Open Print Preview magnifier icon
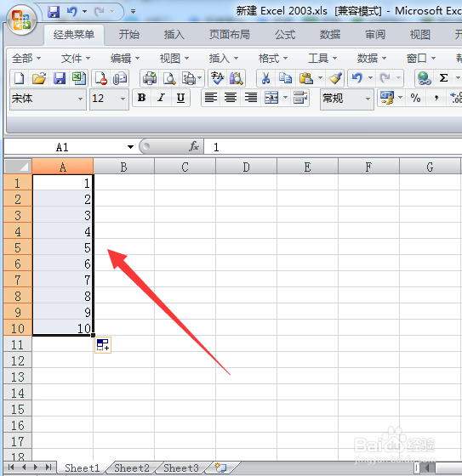The image size is (462, 476). click(x=169, y=78)
